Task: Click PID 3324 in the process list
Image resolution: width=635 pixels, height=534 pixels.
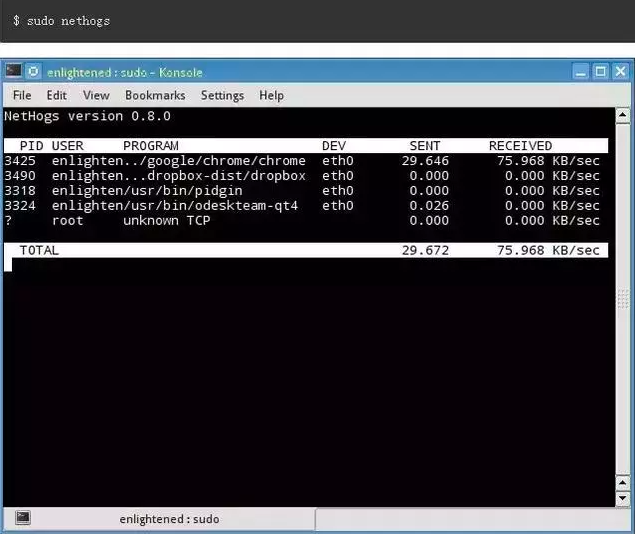Action: pyautogui.click(x=20, y=206)
